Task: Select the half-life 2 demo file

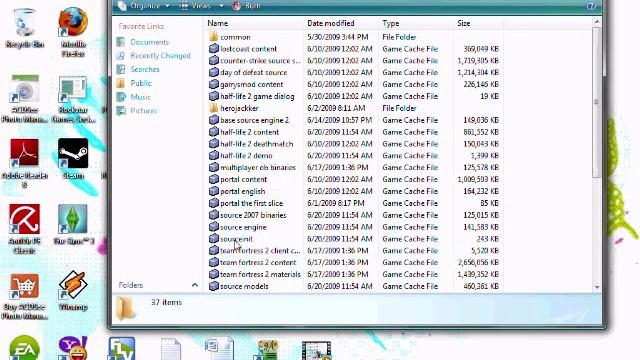Action: [x=246, y=156]
